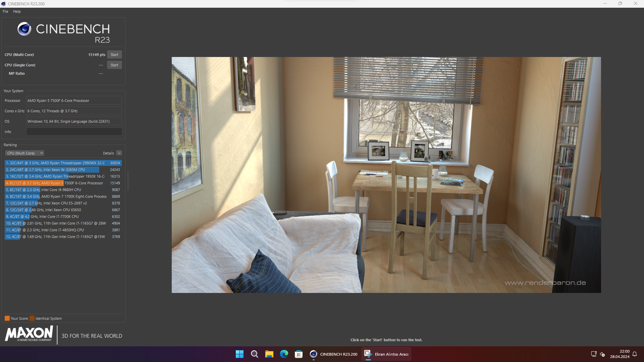This screenshot has width=644, height=362.
Task: Open the Windows Start menu
Action: [239, 354]
